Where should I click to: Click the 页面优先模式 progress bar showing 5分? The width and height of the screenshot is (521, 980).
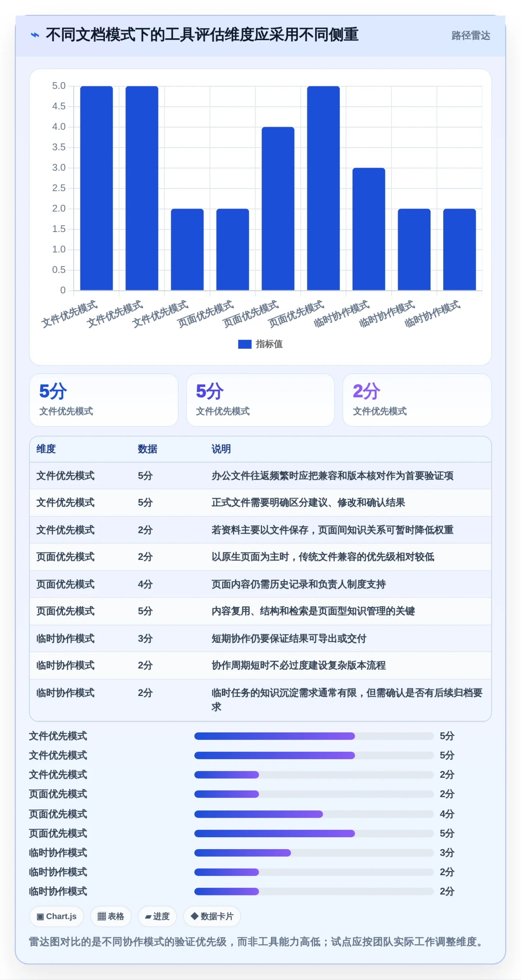pyautogui.click(x=314, y=833)
